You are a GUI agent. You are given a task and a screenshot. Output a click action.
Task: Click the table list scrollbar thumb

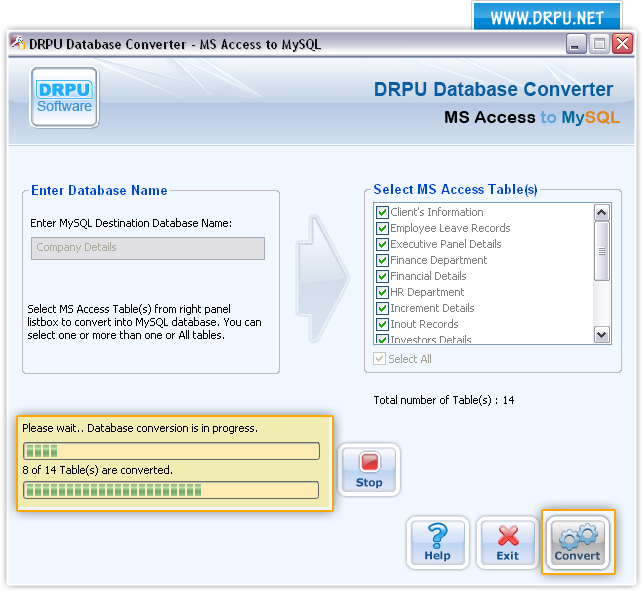point(602,251)
